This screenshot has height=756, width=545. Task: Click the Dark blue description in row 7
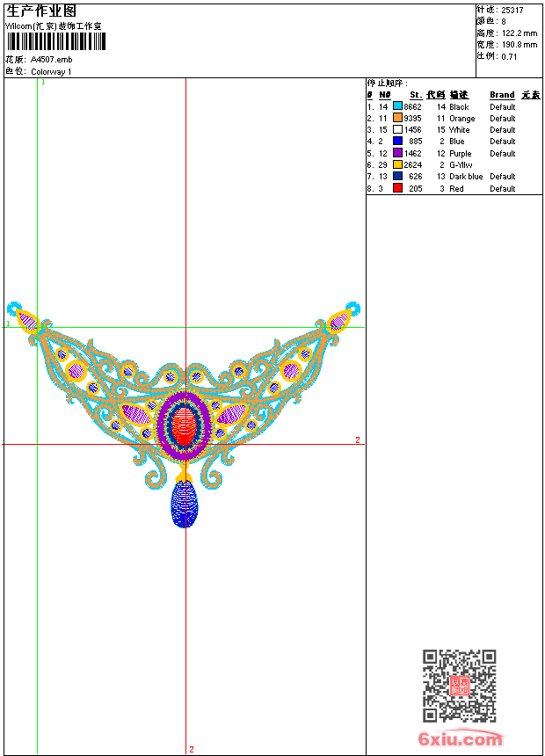click(x=466, y=177)
